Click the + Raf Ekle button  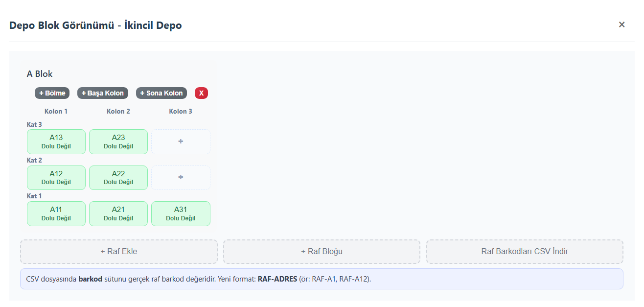tap(119, 252)
